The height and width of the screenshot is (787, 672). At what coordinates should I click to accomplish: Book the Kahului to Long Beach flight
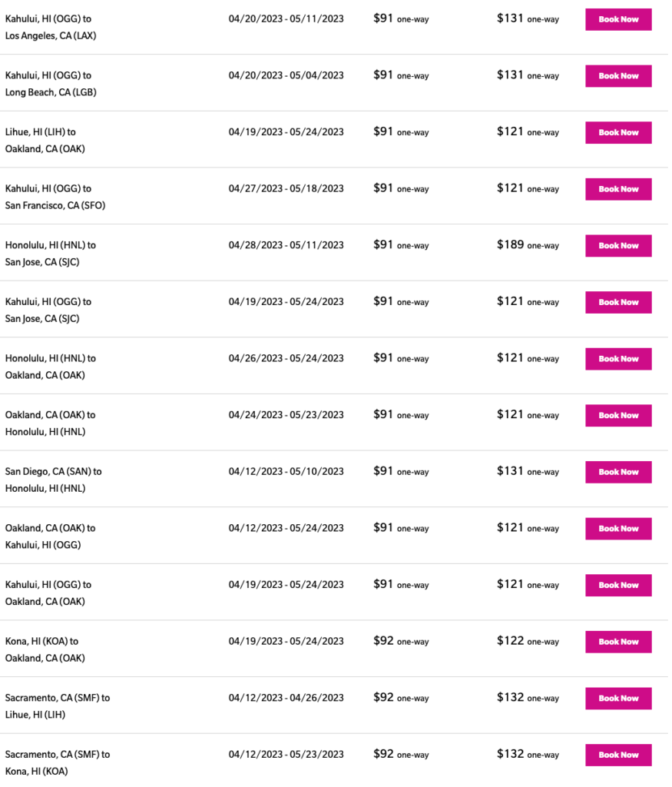click(618, 76)
